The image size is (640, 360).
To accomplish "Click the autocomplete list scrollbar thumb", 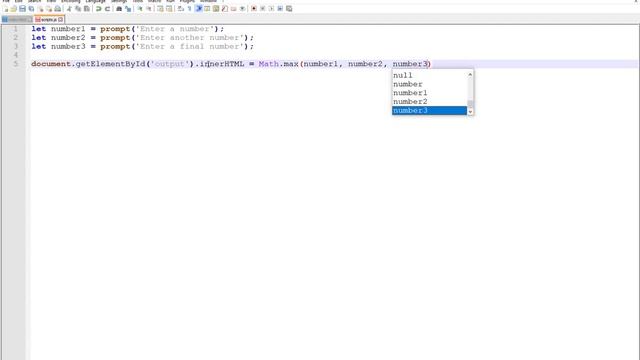I will [470, 104].
